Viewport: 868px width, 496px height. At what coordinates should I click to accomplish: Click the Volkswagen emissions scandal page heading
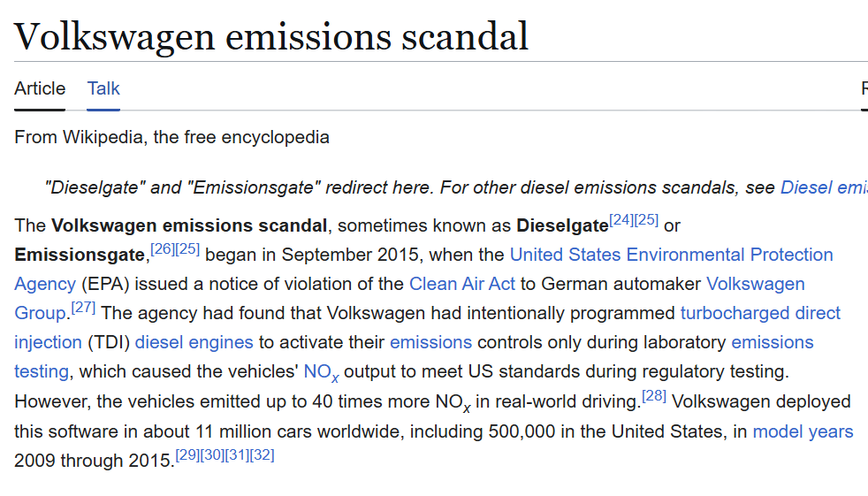(271, 36)
